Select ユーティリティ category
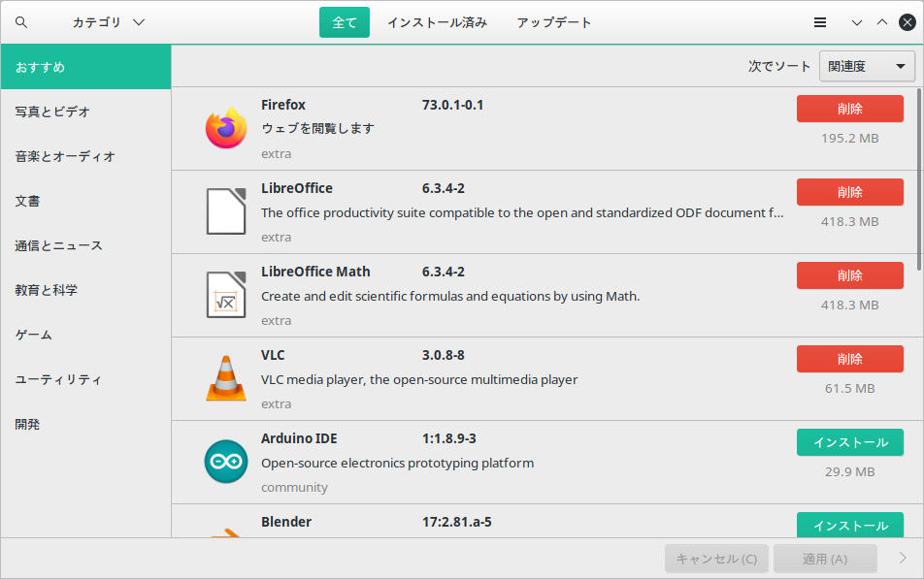 coord(86,379)
